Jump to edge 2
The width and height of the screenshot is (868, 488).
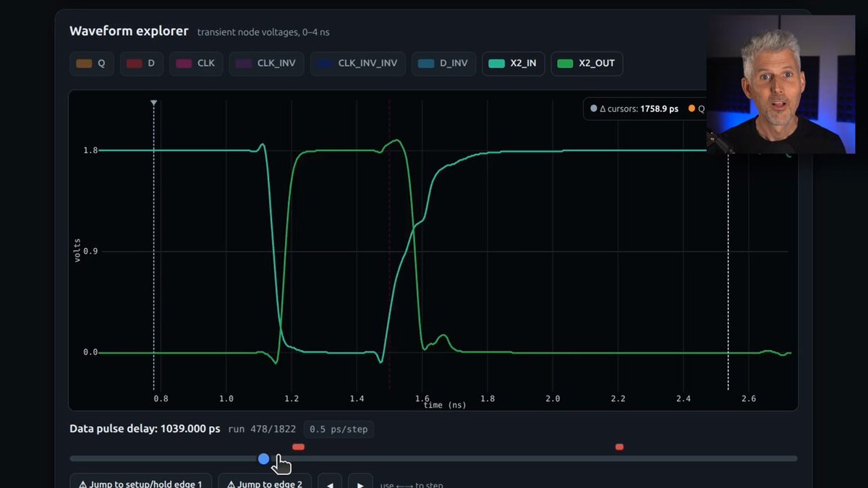tap(265, 483)
